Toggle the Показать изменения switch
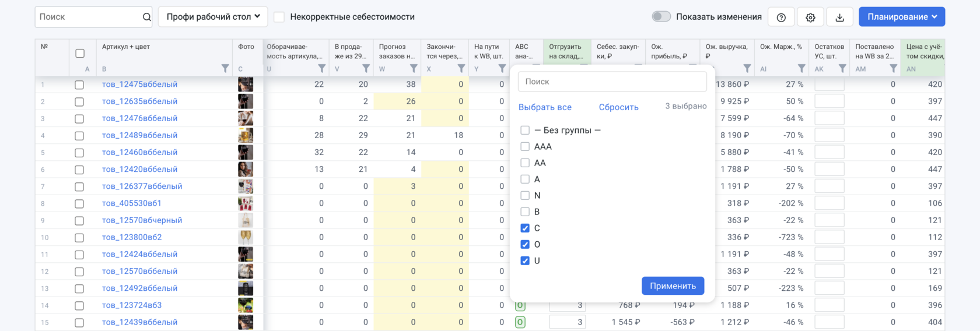 [x=661, y=17]
